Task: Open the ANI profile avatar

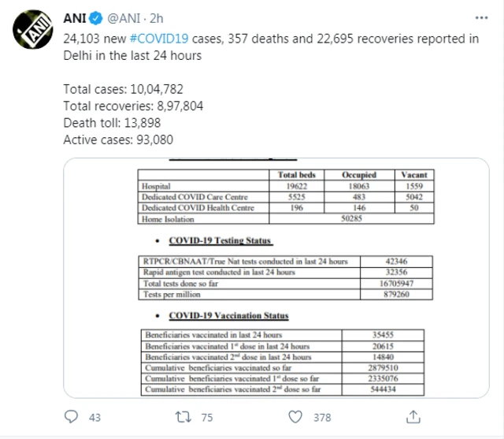Action: pyautogui.click(x=32, y=32)
